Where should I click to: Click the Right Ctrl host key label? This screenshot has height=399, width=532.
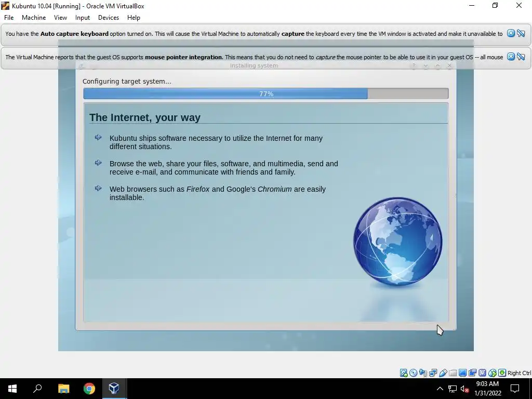[519, 373]
